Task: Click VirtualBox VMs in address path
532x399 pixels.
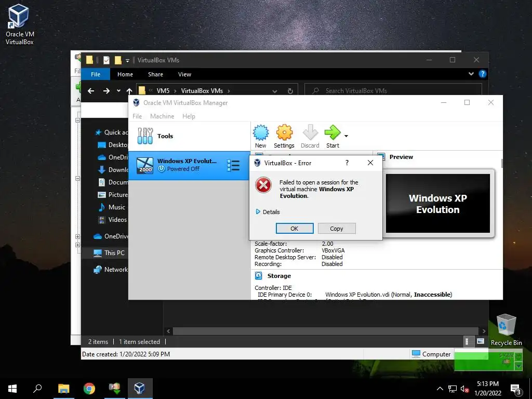Action: (202, 90)
